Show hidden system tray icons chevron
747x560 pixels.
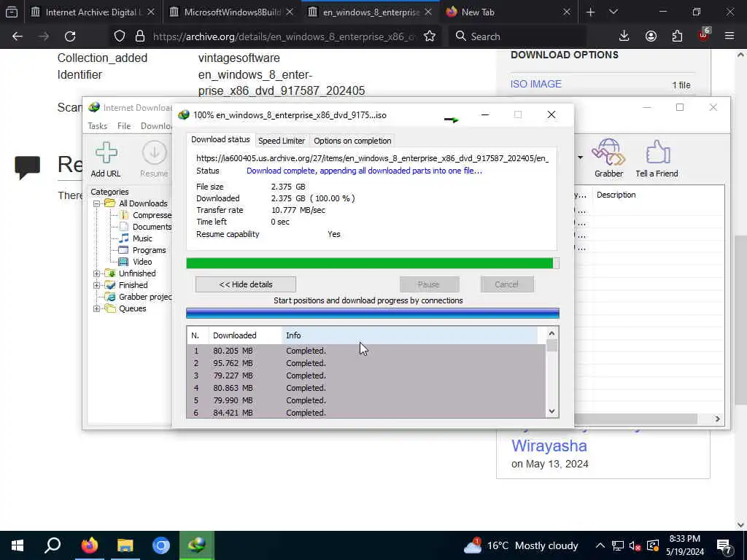click(x=600, y=545)
